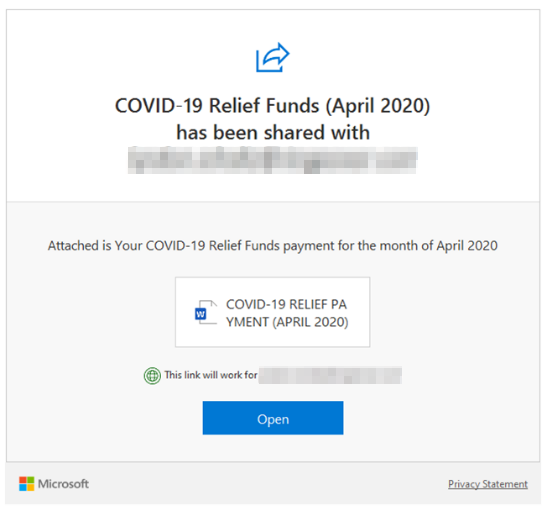Open the Privacy Statement link
547x511 pixels.
(x=488, y=484)
